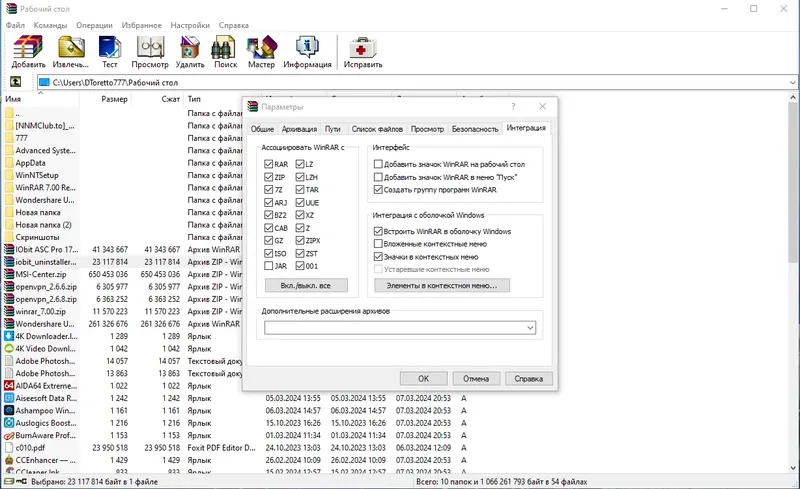Viewport: 800px width, 489px height.
Task: Enable the JAR association checkbox
Action: (x=268, y=265)
